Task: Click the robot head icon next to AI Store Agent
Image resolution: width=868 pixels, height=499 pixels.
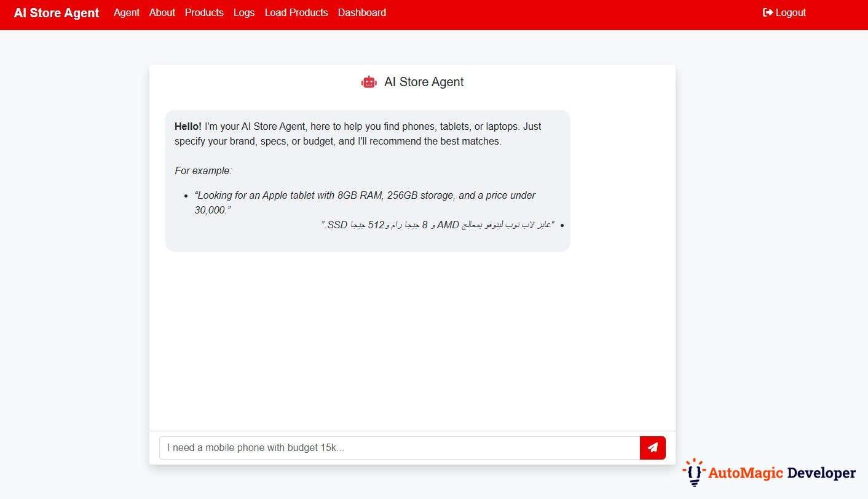Action: 369,81
